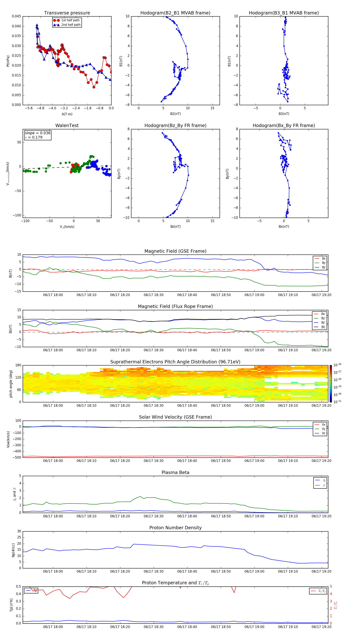Select the "r = 0.179" annotation
Screen dimensions: 351x644
tap(34, 137)
